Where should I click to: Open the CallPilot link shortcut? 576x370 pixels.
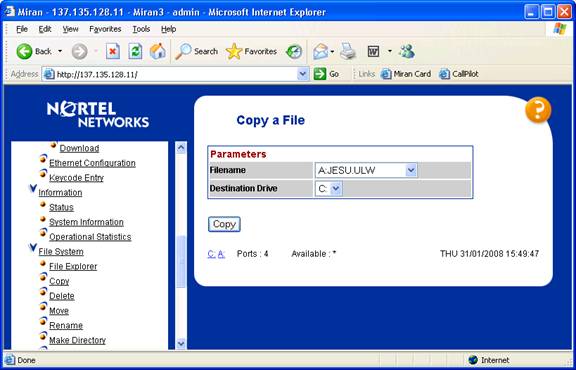[459, 74]
